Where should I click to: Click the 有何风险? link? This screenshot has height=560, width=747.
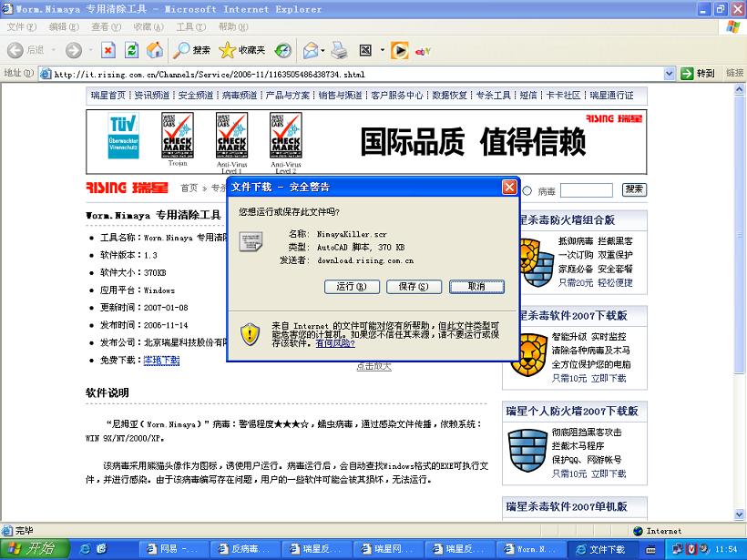coord(335,343)
